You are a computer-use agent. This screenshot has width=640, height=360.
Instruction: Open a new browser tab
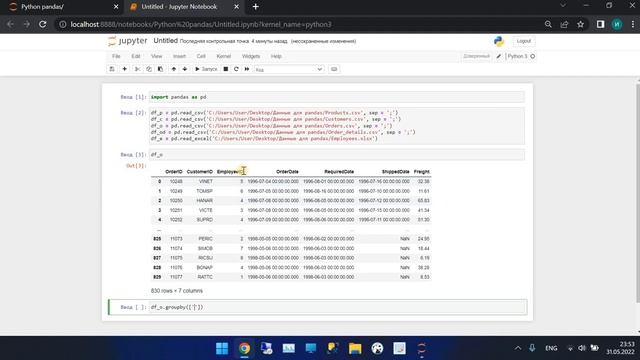tap(256, 7)
